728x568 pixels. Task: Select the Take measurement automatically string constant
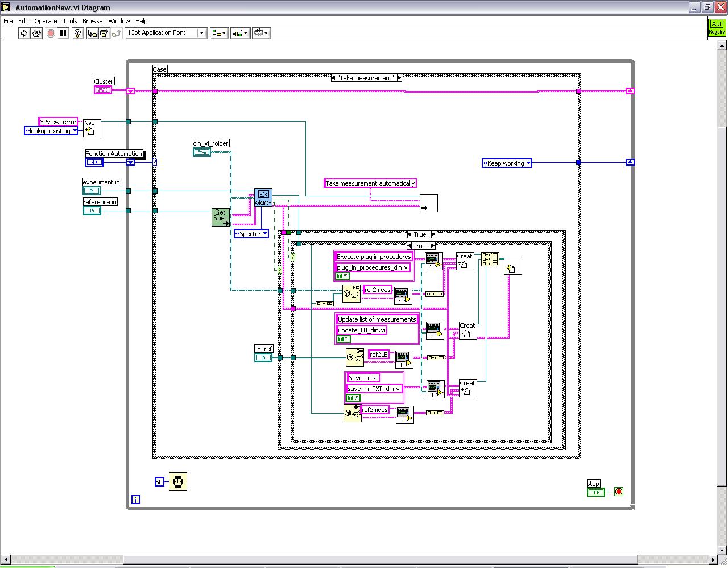click(370, 183)
